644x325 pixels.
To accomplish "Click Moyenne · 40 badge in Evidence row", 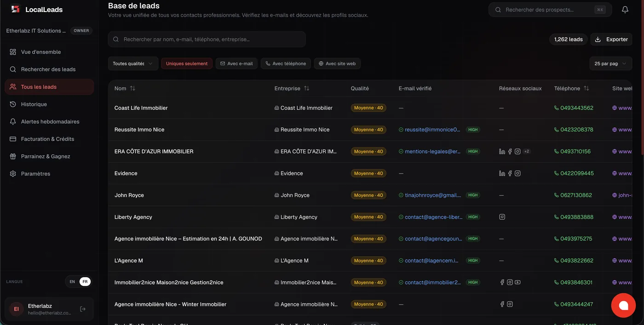I will click(x=368, y=173).
